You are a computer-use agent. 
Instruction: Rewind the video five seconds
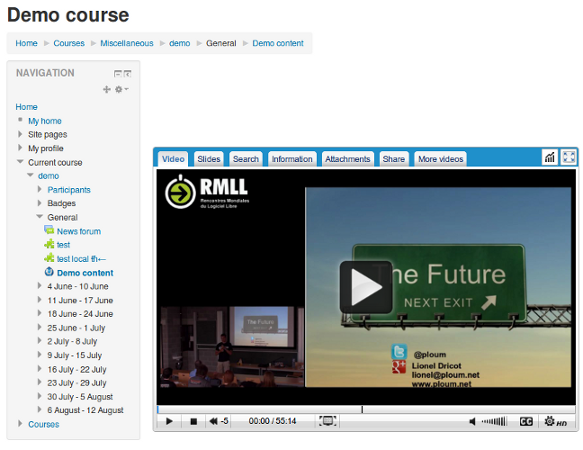point(218,421)
